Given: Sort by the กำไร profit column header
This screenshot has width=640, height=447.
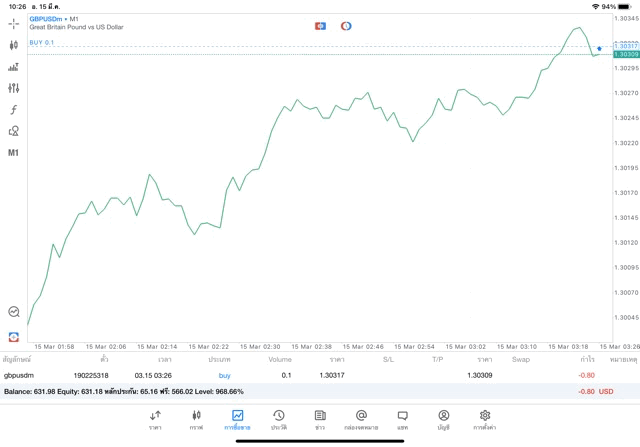Looking at the screenshot, I should (587, 360).
